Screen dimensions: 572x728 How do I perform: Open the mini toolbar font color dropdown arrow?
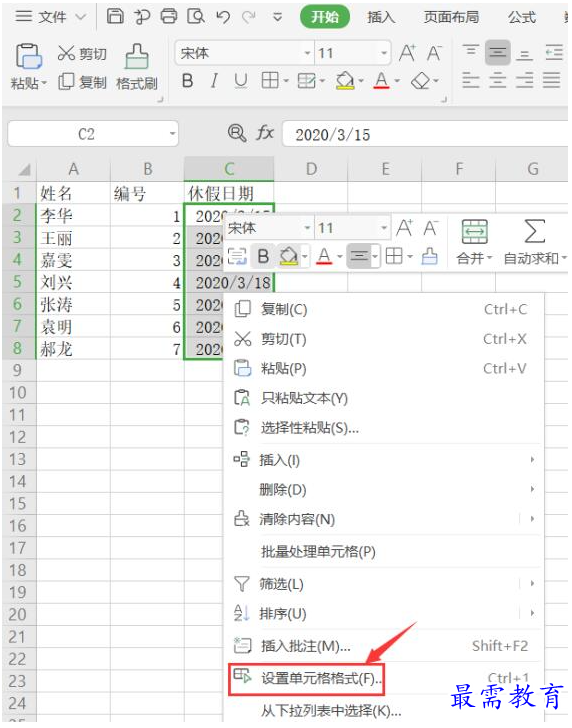tap(340, 256)
